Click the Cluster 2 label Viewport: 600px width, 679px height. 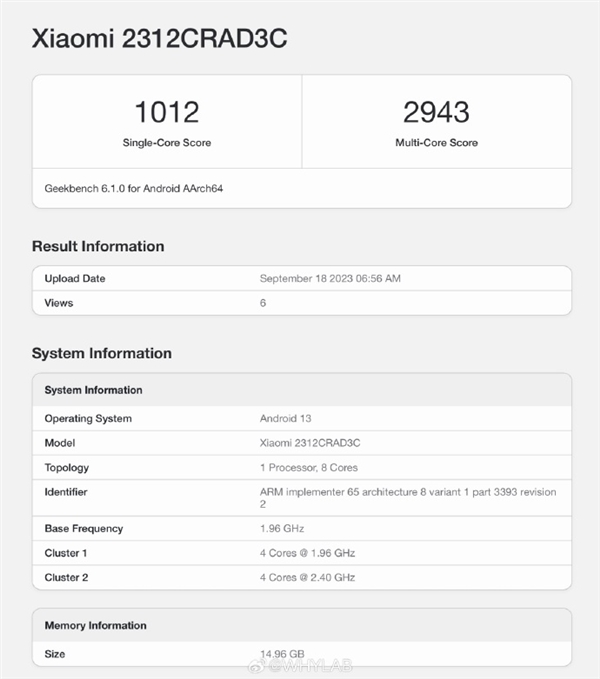[x=66, y=577]
